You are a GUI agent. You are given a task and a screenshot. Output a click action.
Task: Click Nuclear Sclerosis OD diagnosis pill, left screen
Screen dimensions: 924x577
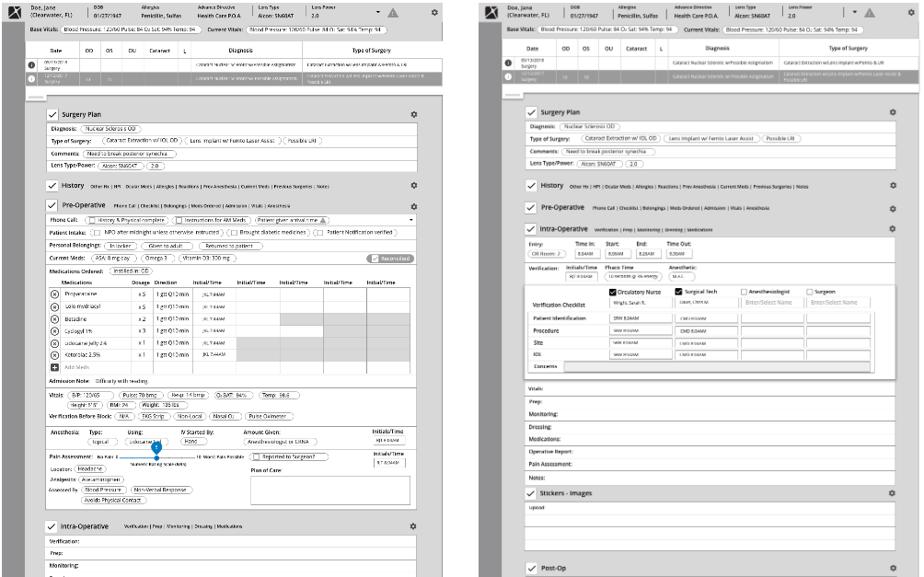(x=110, y=129)
